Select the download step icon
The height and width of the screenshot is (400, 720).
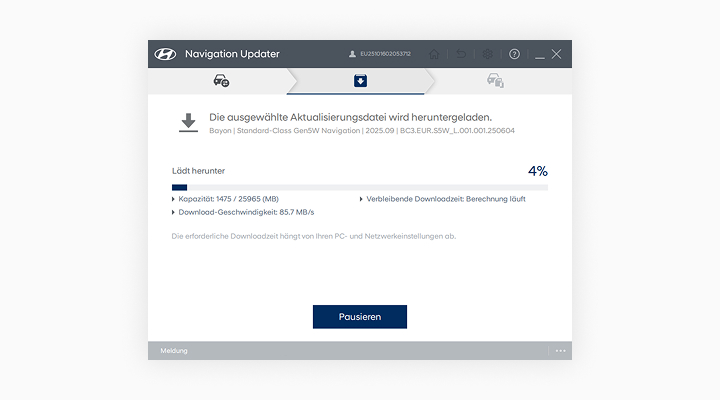pos(360,81)
